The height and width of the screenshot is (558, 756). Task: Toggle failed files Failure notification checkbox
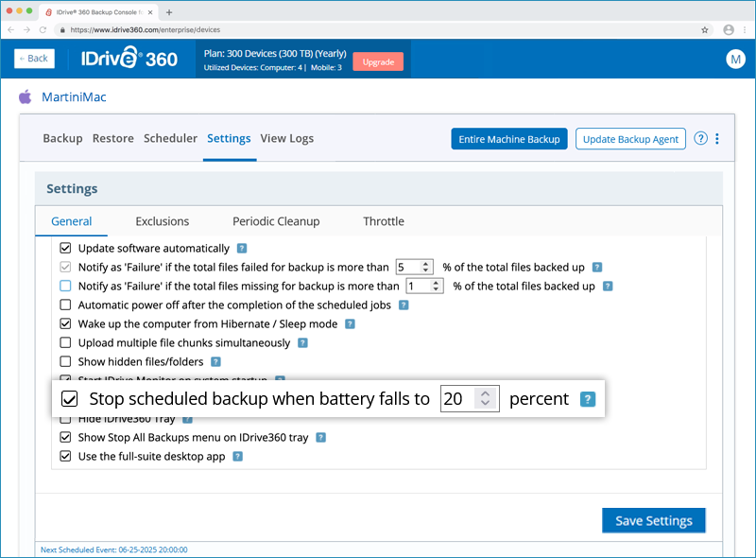click(x=65, y=267)
